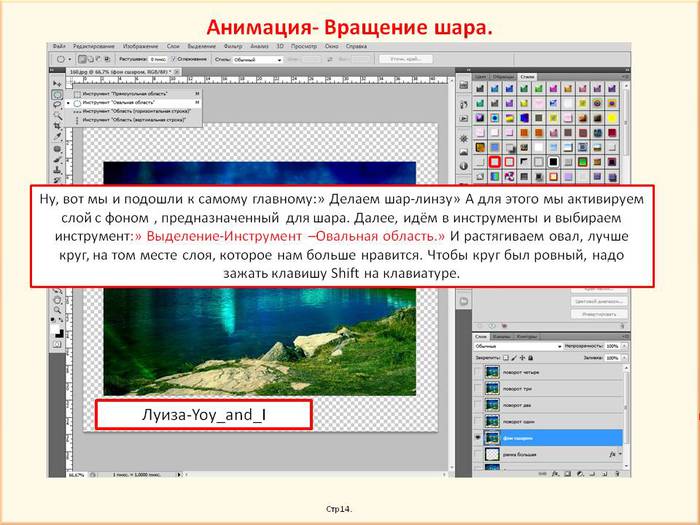Click the Intersect with Selection mode icon
This screenshot has width=700, height=525.
click(x=107, y=59)
